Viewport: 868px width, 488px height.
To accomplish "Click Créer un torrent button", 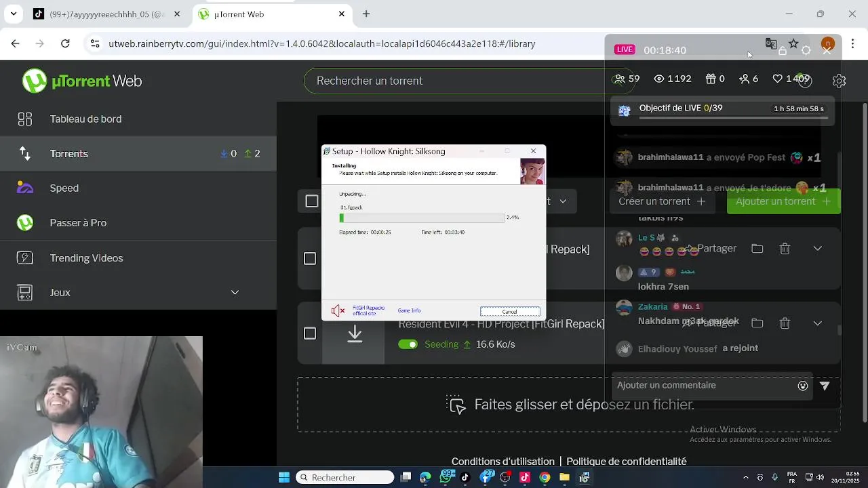I will tap(662, 201).
